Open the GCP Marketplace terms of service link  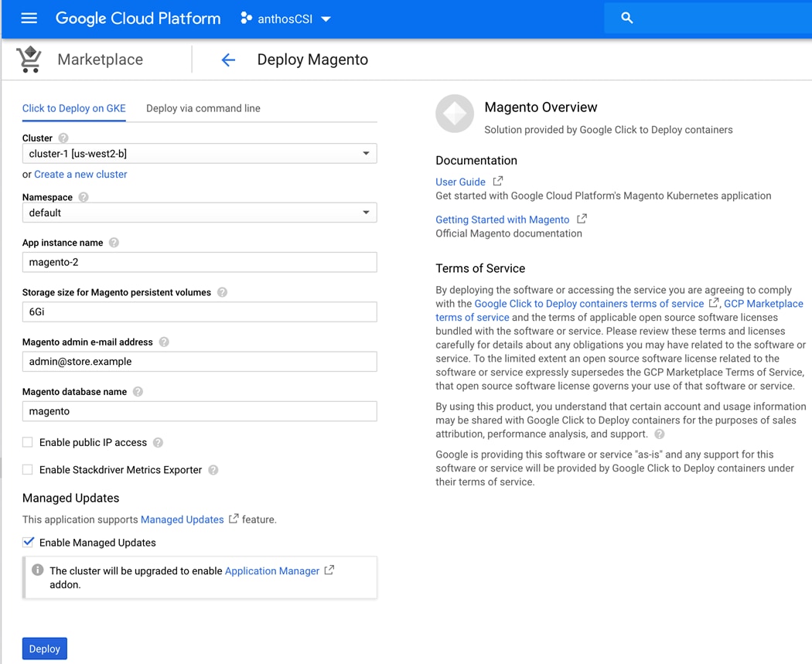pos(763,304)
